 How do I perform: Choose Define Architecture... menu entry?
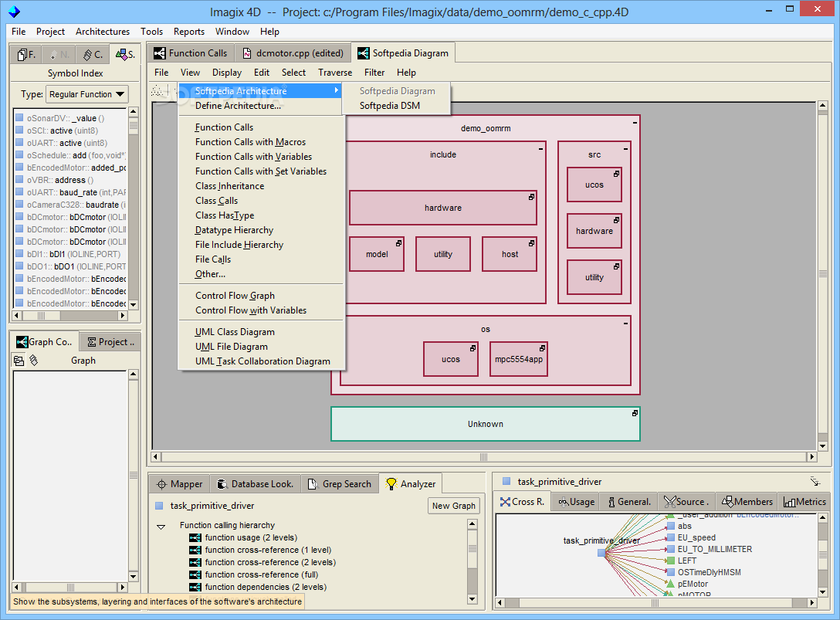click(x=238, y=106)
